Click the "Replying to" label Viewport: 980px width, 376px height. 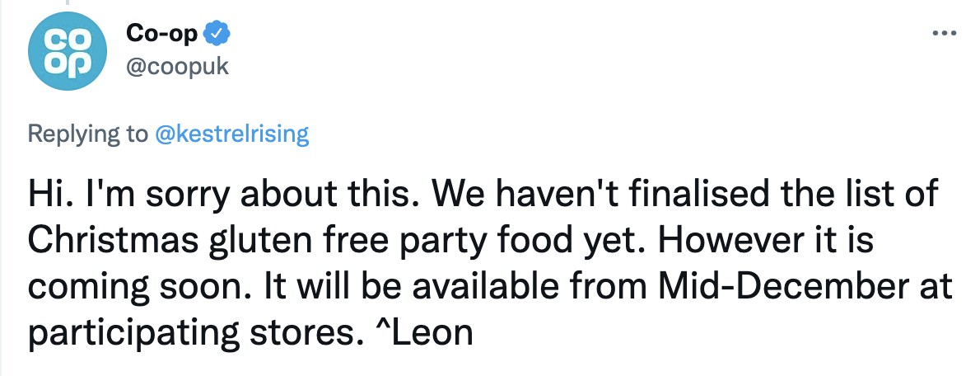tap(88, 134)
